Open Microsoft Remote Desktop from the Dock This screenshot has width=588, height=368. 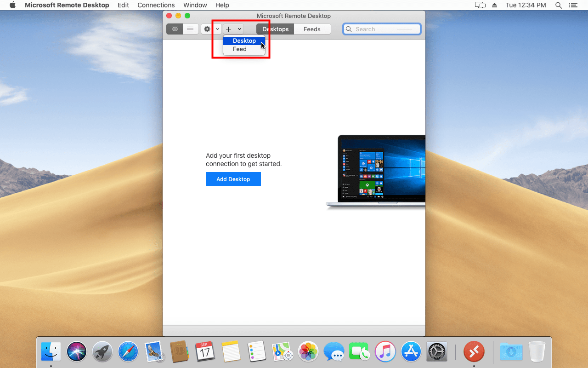[474, 352]
